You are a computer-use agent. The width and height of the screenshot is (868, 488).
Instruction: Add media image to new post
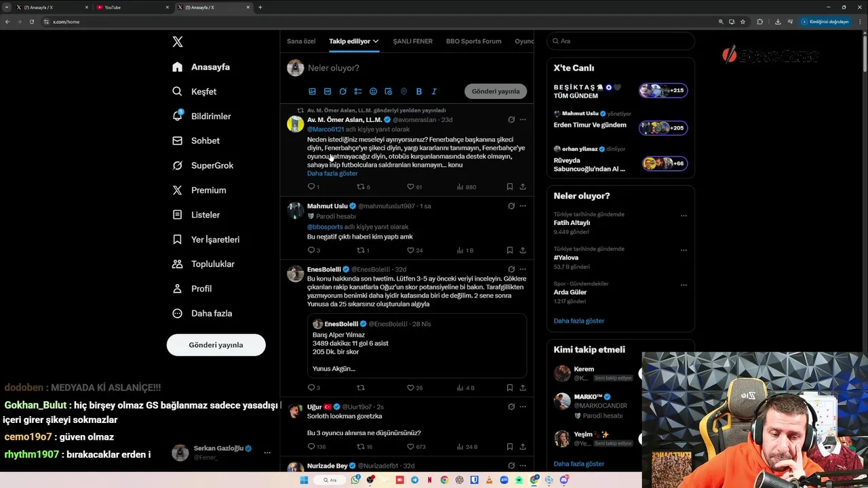[x=312, y=91]
